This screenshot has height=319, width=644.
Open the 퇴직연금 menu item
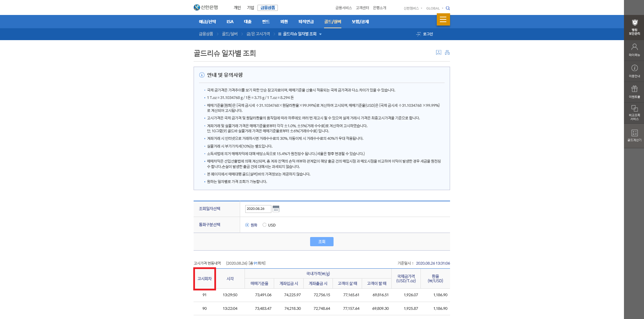(305, 21)
